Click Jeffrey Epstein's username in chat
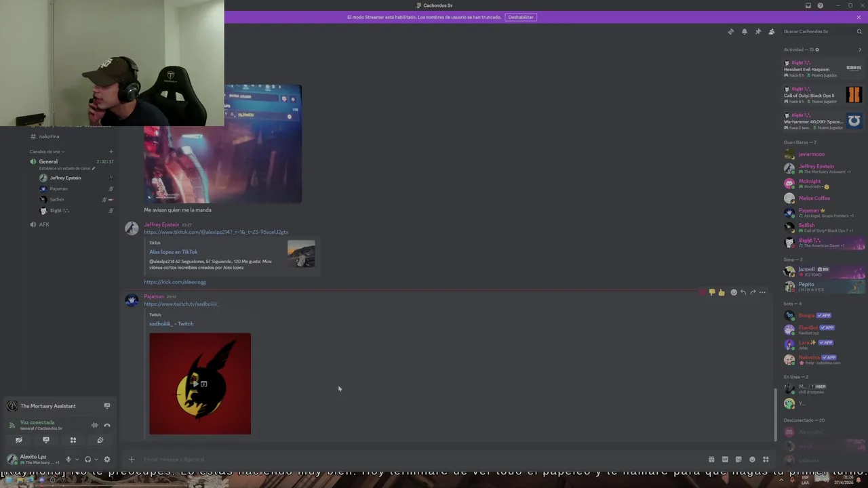This screenshot has height=488, width=868. coord(161,224)
